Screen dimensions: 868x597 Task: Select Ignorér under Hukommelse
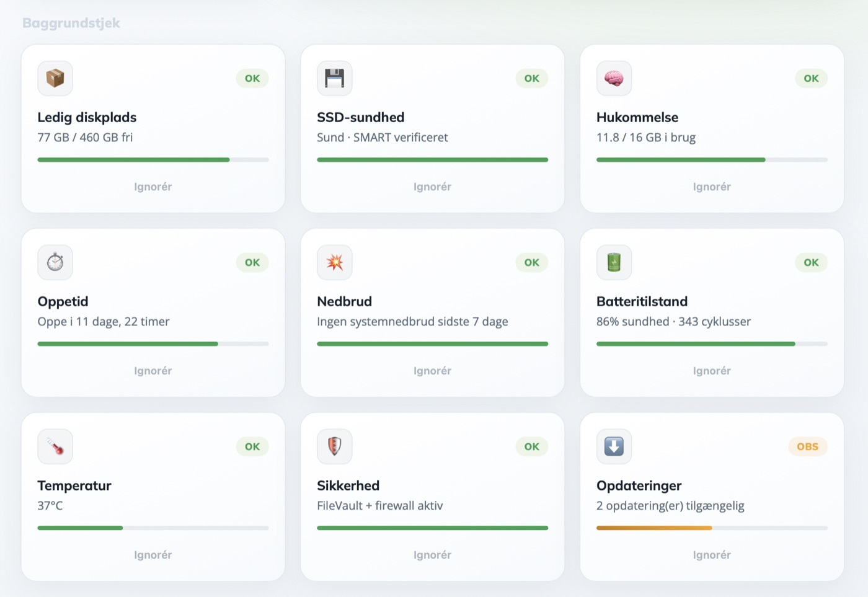click(x=712, y=187)
